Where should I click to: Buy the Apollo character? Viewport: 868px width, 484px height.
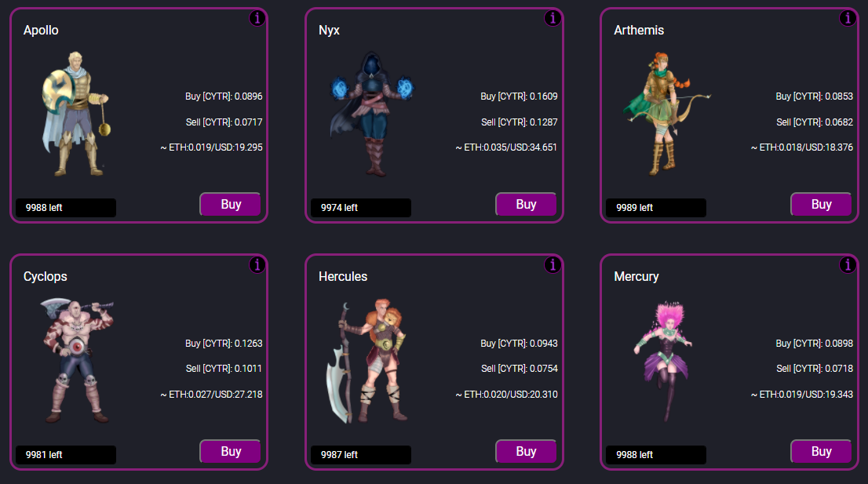(x=230, y=204)
